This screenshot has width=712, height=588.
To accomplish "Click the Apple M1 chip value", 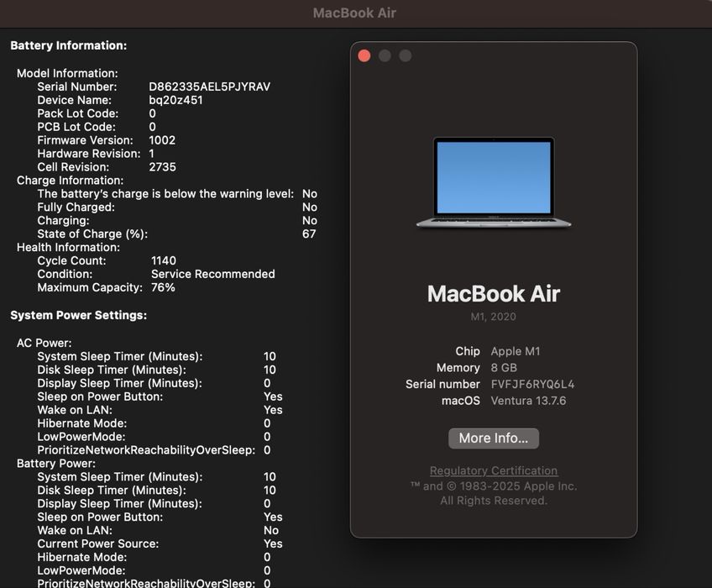I will pyautogui.click(x=516, y=351).
